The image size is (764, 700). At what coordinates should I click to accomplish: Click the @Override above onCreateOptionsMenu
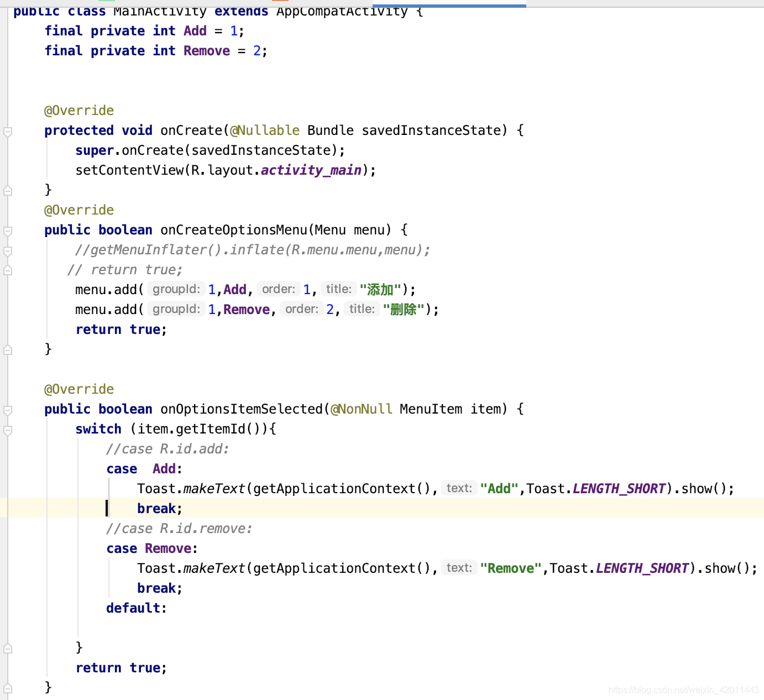[79, 210]
